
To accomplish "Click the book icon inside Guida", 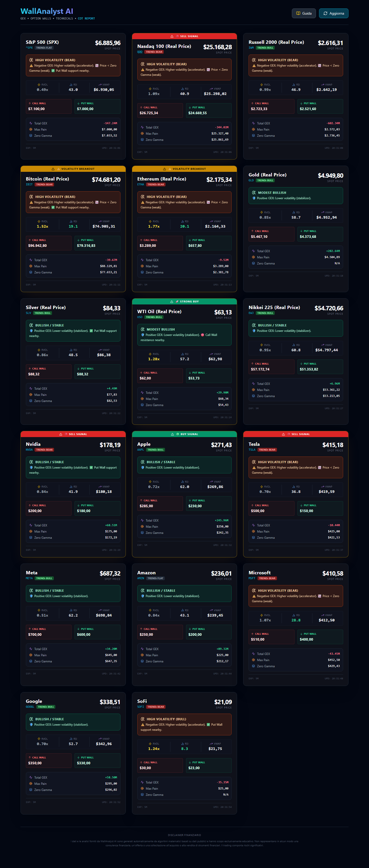I will click(x=298, y=14).
